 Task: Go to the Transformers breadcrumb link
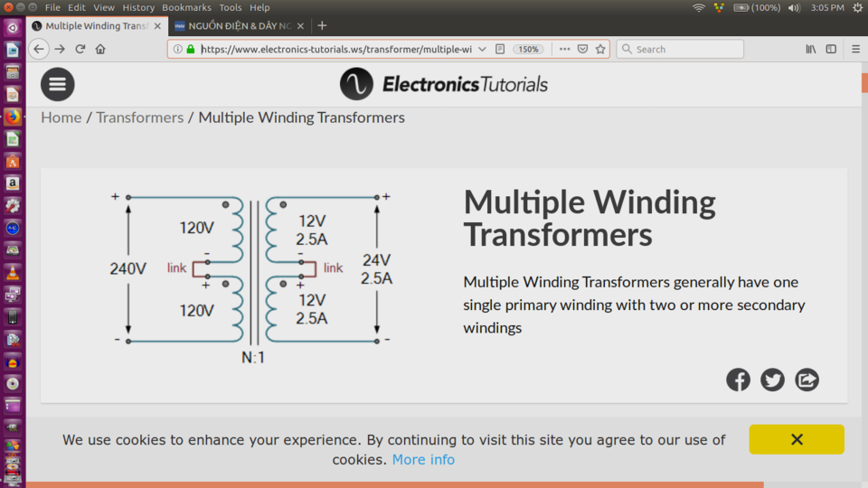[x=140, y=117]
